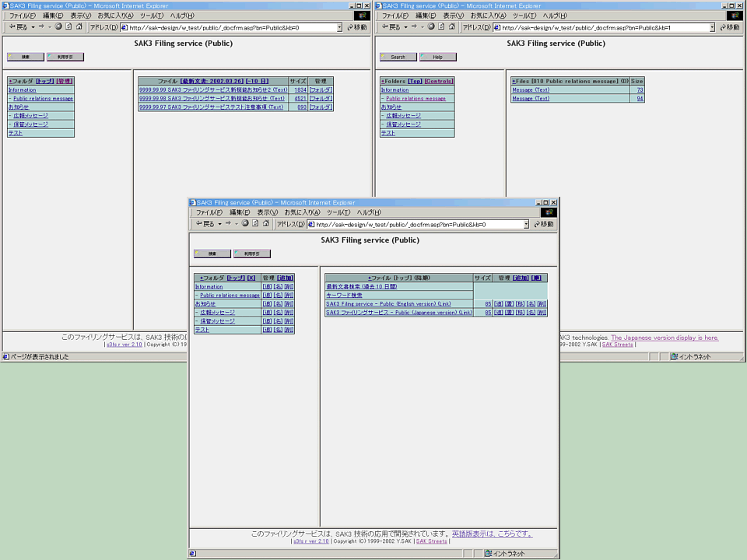Open the Back history arrow in the front window
The width and height of the screenshot is (747, 560).
coord(219,224)
